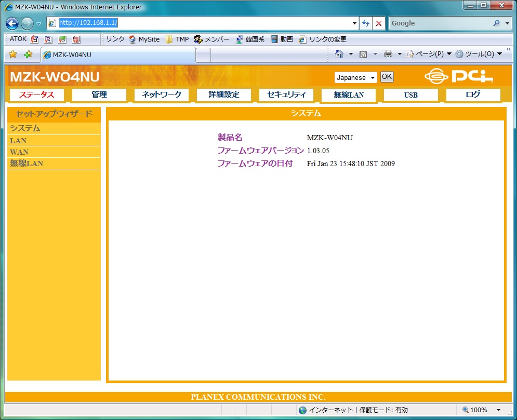This screenshot has height=420, width=517.
Task: Open the ページ(P) menu
Action: click(428, 53)
